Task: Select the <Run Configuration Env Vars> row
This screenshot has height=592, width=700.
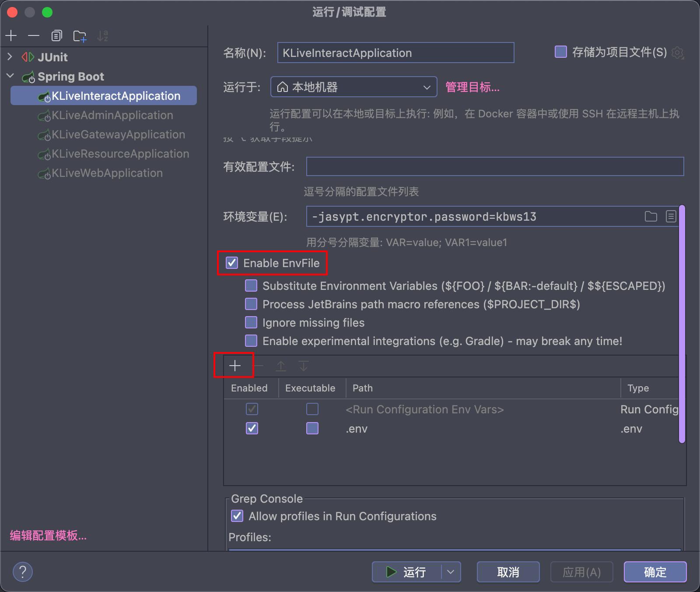Action: point(451,409)
